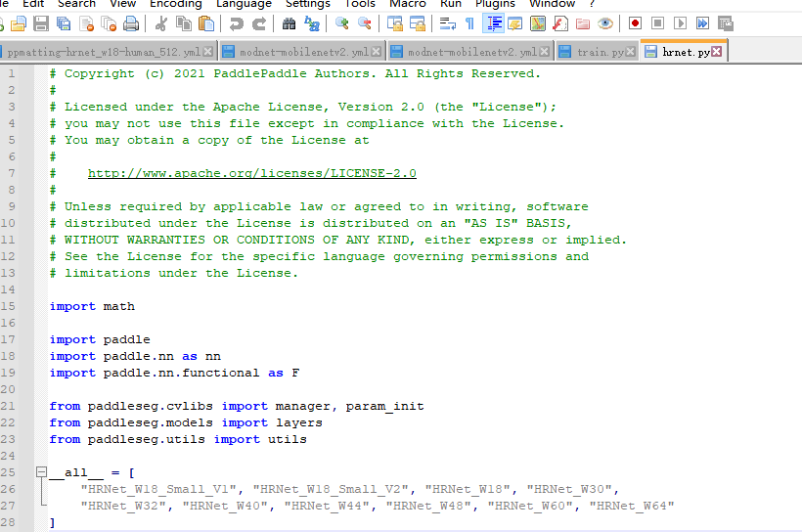Screen dimensions: 802x532
Task: Paste clipboard using the Paste icon
Action: pyautogui.click(x=206, y=23)
